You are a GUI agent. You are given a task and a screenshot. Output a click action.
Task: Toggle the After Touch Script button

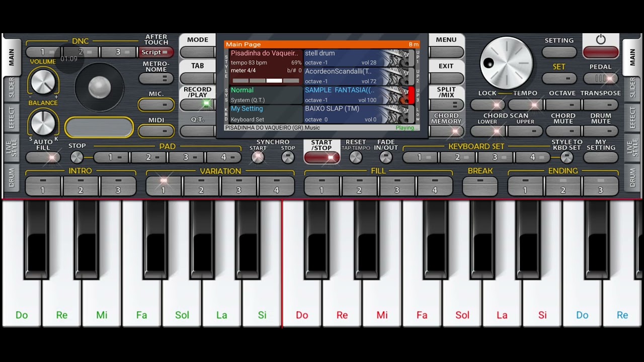(x=156, y=52)
